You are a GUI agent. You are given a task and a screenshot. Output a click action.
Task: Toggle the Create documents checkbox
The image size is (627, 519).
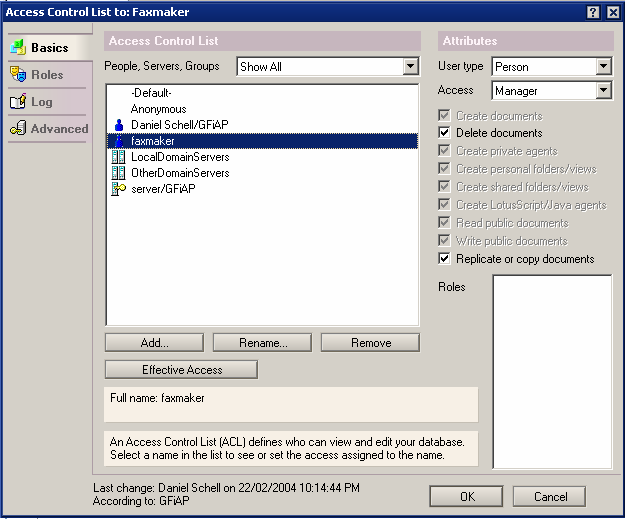[x=445, y=115]
